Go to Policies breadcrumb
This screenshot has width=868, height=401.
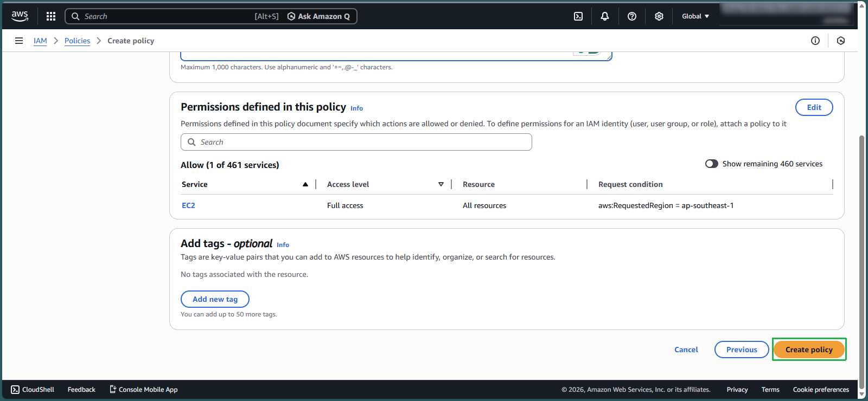(77, 41)
